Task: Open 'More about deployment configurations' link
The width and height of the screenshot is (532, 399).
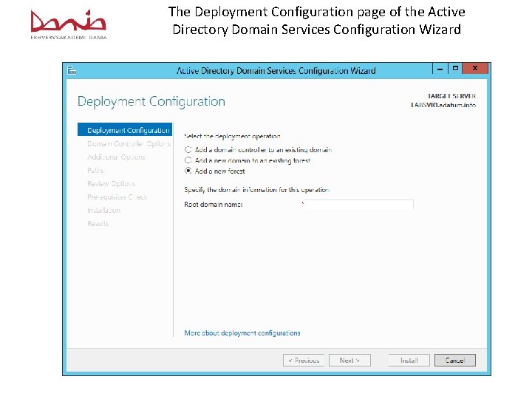Action: pos(242,332)
